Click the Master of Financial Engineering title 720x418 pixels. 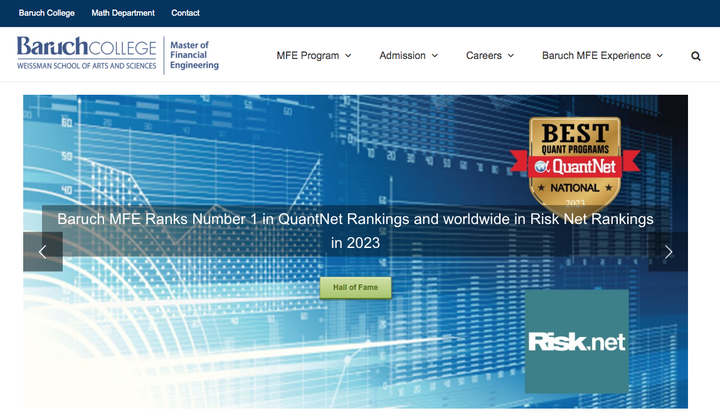point(194,55)
